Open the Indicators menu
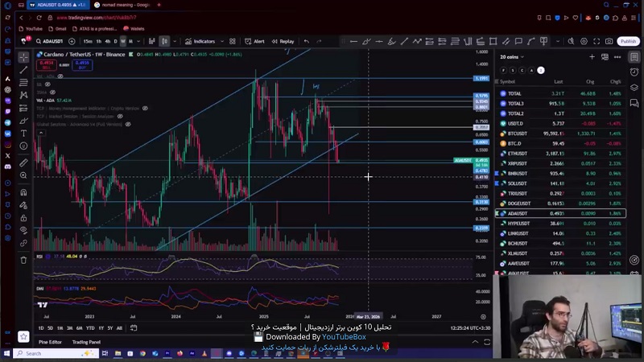This screenshot has width=644, height=362. tap(200, 41)
